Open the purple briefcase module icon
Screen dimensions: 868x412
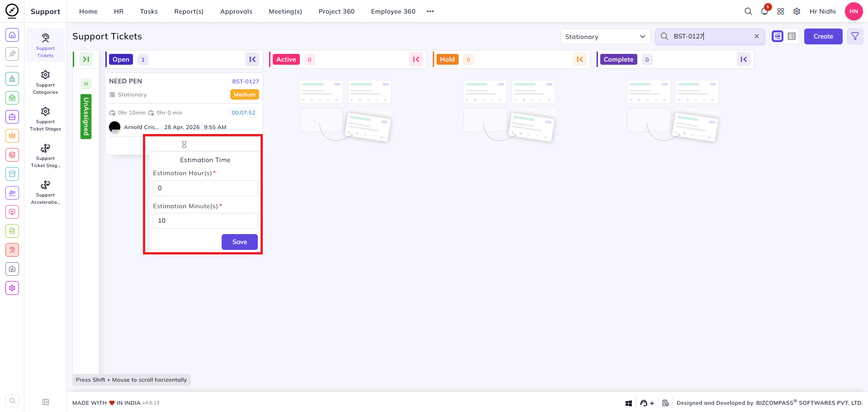click(x=12, y=117)
